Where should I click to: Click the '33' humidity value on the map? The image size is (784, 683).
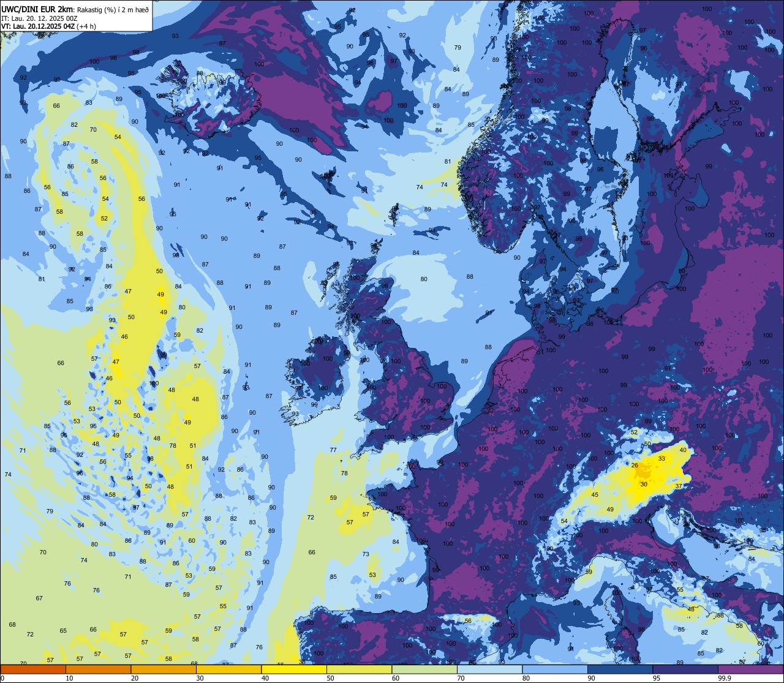click(661, 459)
